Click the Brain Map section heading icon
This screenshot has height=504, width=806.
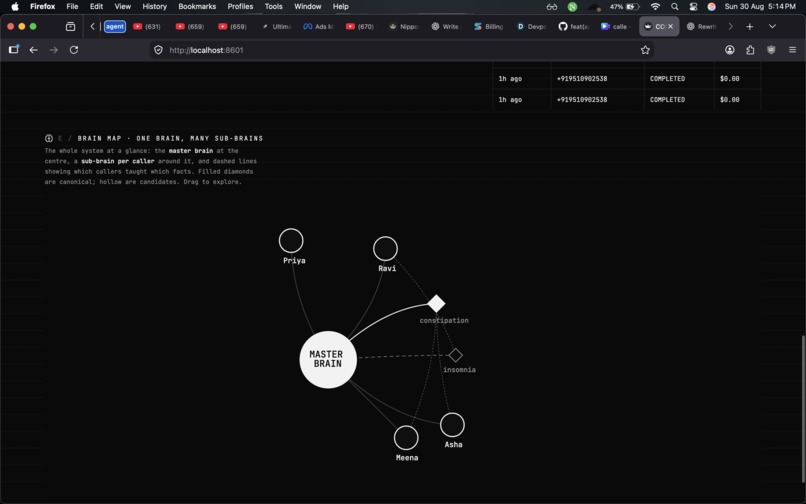coord(49,138)
